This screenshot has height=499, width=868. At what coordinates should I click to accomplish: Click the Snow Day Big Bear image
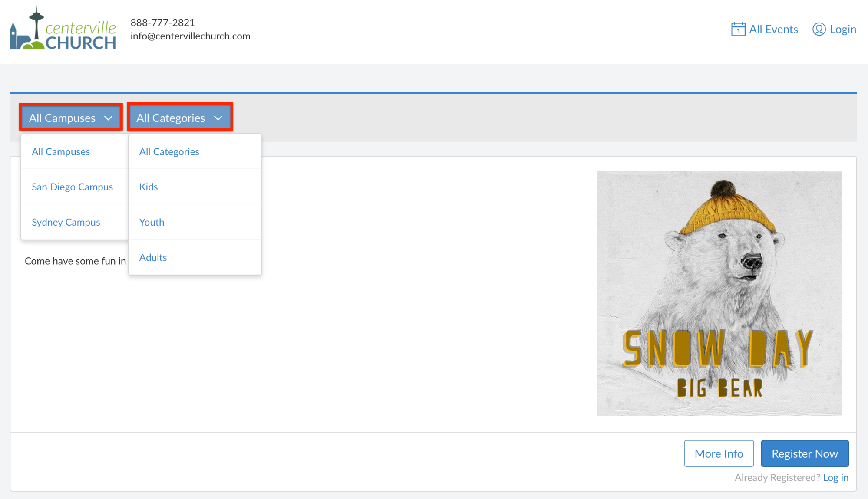719,293
